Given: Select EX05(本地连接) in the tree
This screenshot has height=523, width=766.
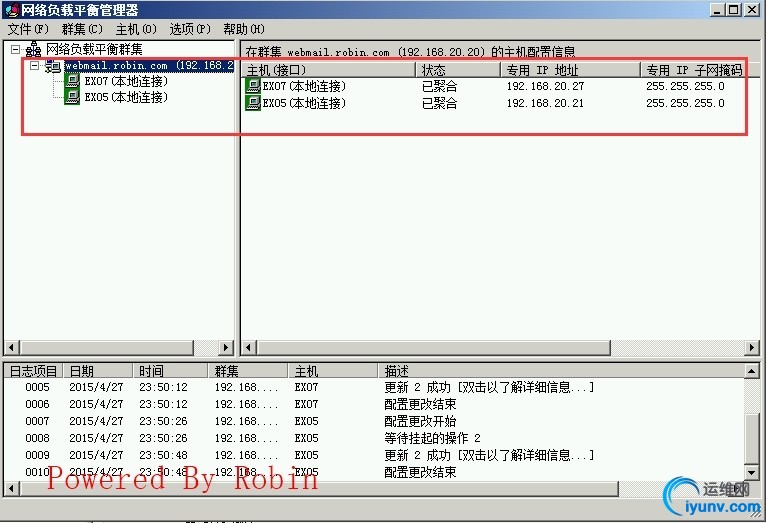Looking at the screenshot, I should coord(126,97).
